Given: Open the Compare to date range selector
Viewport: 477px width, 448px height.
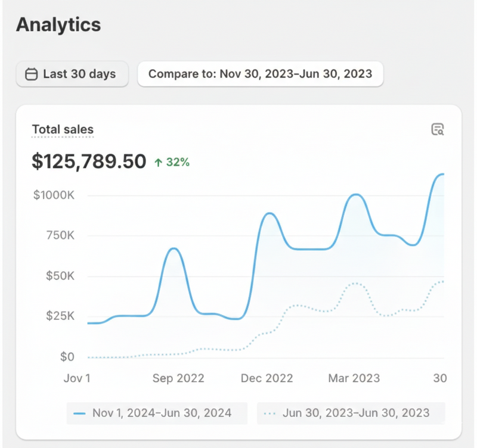Looking at the screenshot, I should [260, 74].
